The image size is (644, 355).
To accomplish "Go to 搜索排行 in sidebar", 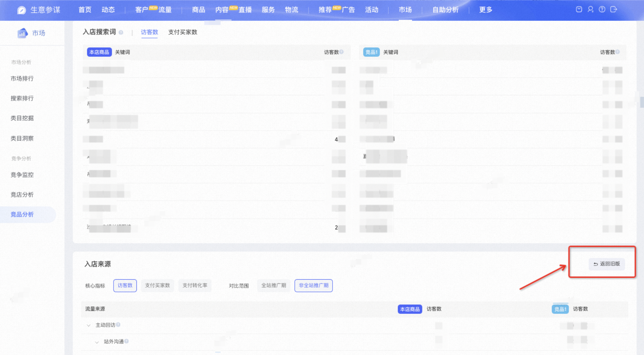I will 22,98.
